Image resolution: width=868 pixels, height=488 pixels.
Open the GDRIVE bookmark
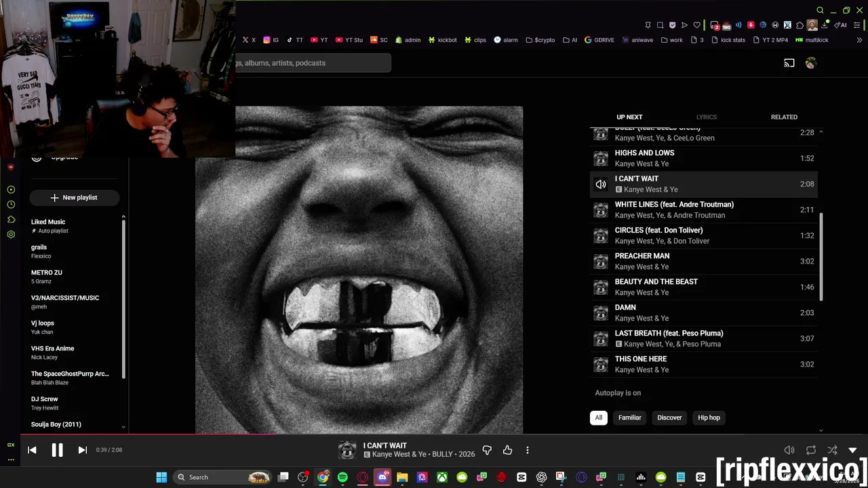click(x=599, y=40)
